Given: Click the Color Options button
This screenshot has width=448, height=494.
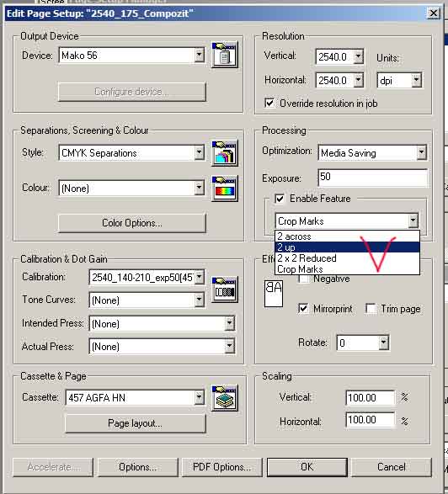Looking at the screenshot, I should (132, 223).
